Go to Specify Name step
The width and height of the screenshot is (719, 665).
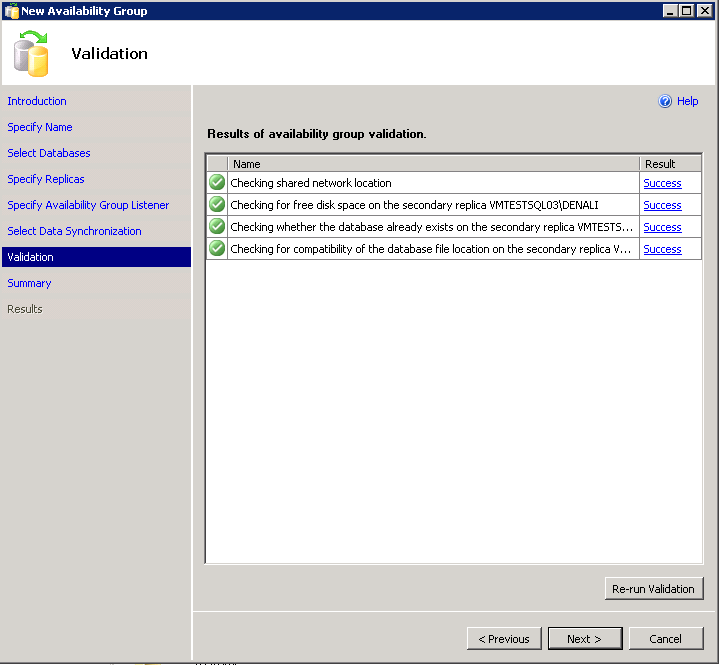pos(40,127)
